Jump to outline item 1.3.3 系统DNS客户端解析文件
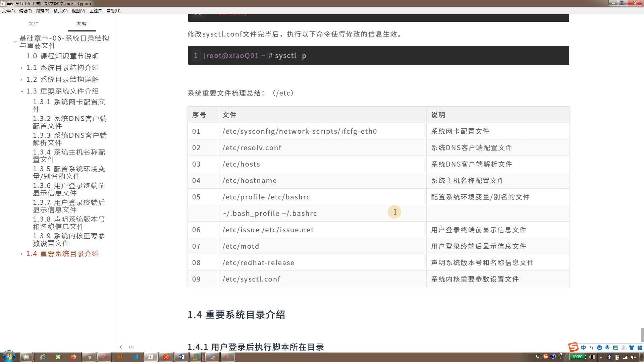Image resolution: width=644 pixels, height=362 pixels. (x=70, y=139)
